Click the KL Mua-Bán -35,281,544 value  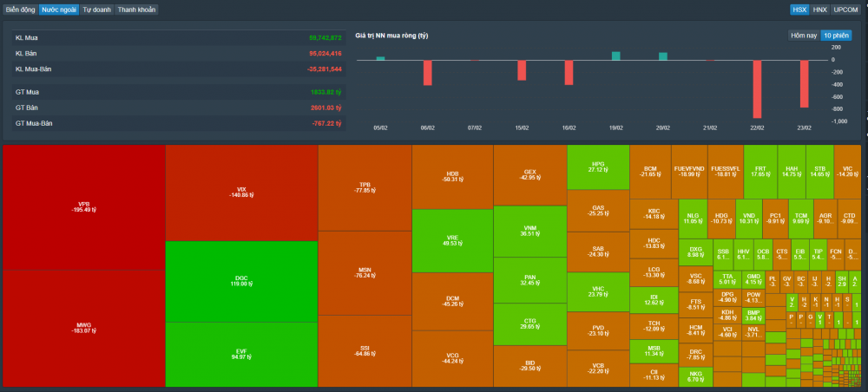324,69
